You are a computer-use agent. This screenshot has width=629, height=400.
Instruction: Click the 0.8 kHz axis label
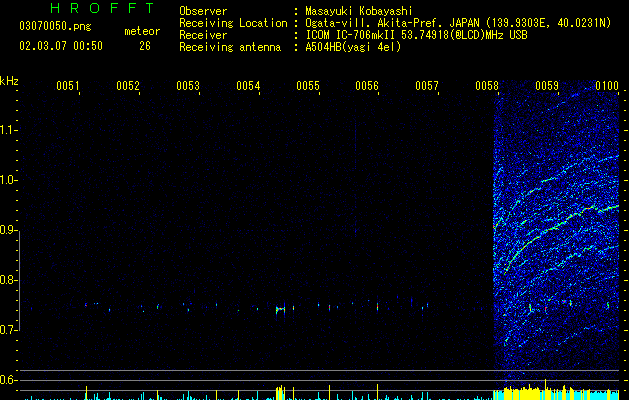[x=7, y=280]
